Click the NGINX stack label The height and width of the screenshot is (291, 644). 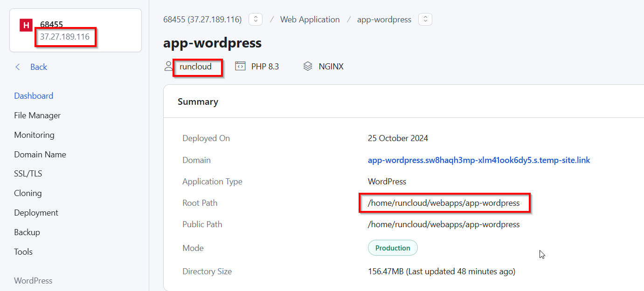pos(331,67)
